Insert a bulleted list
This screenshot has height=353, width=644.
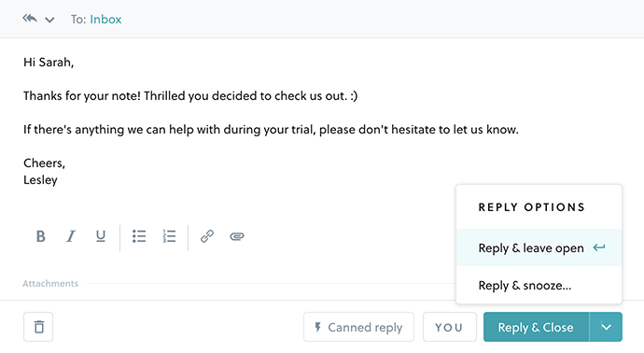tap(139, 236)
